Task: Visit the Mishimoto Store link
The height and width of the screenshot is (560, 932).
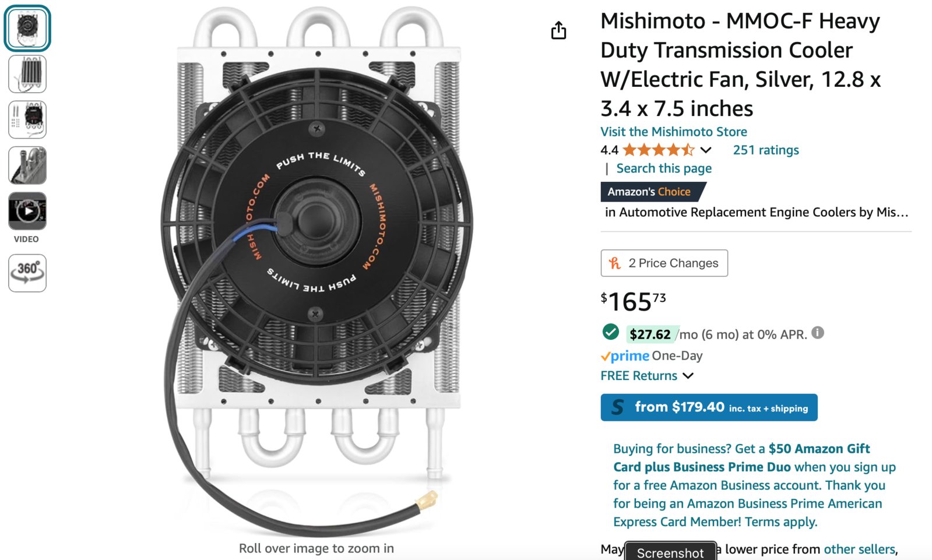Action: coord(674,132)
